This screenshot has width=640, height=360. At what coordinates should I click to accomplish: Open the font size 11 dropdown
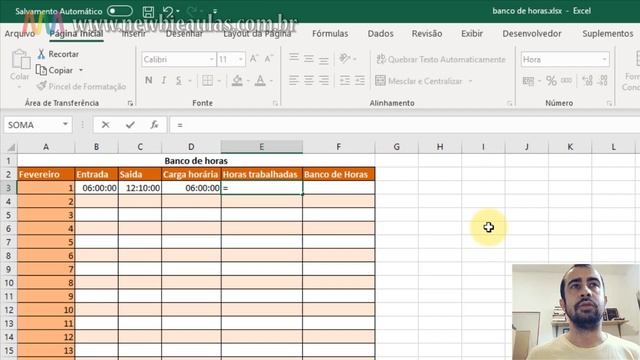pos(241,60)
